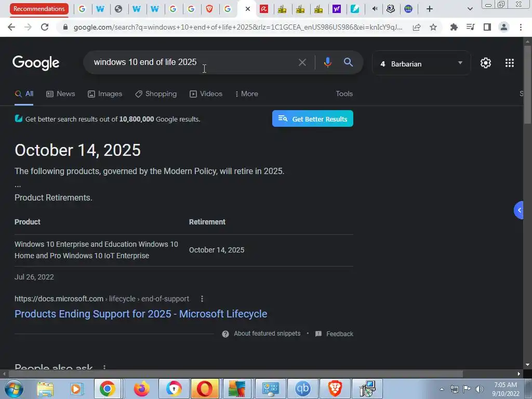
Task: Click the horizontal scrollbar's right arrow
Action: pos(519,374)
